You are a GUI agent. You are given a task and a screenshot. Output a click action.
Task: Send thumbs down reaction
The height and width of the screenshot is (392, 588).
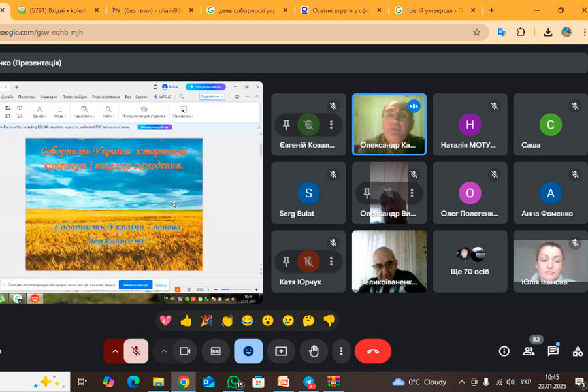(329, 320)
